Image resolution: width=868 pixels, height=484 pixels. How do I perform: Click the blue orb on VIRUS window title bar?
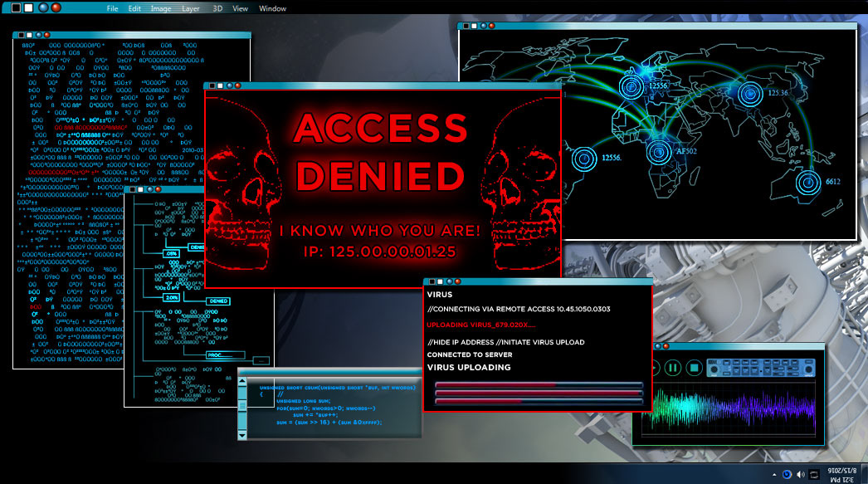tap(450, 281)
